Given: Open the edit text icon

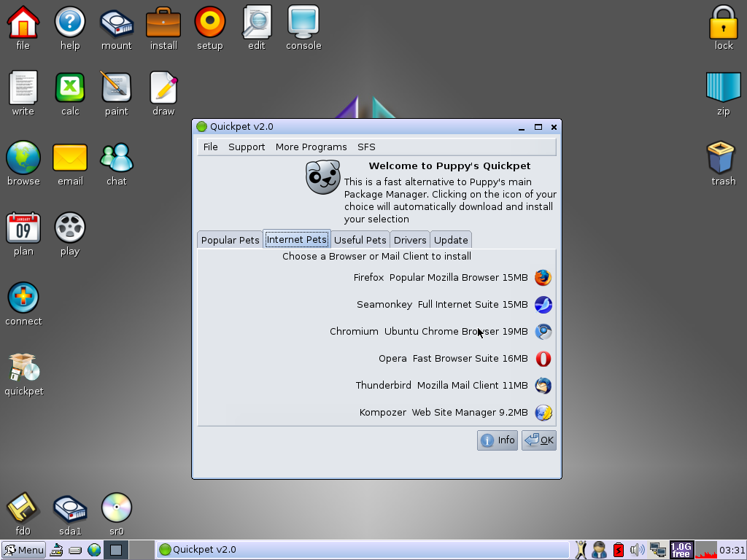Looking at the screenshot, I should click(x=256, y=28).
